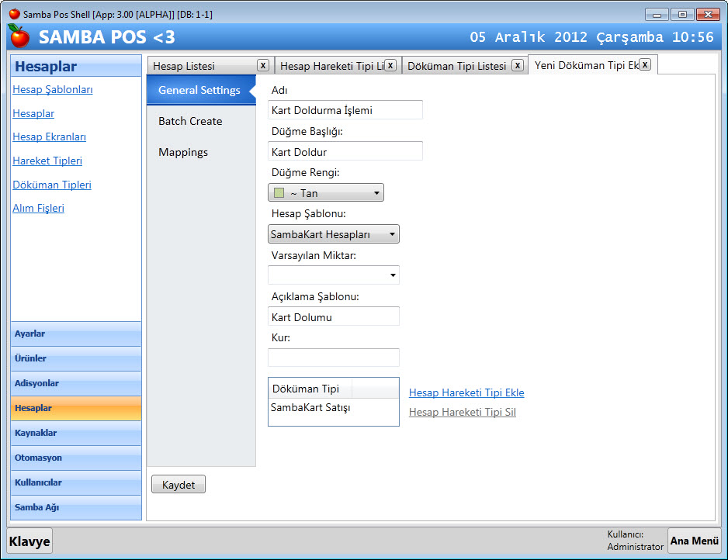Close the Yeni Döküman Tipi Ekle tab
Viewport: 728px width, 560px height.
645,64
